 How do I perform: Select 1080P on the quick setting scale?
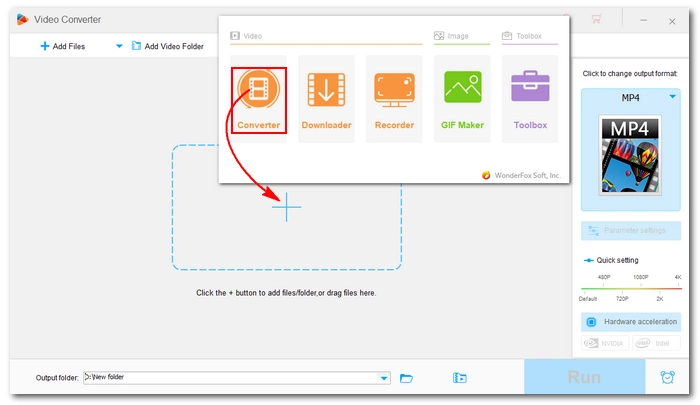[640, 277]
